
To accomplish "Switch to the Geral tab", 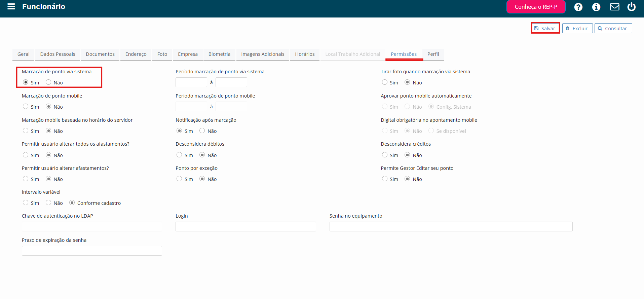I will [24, 54].
